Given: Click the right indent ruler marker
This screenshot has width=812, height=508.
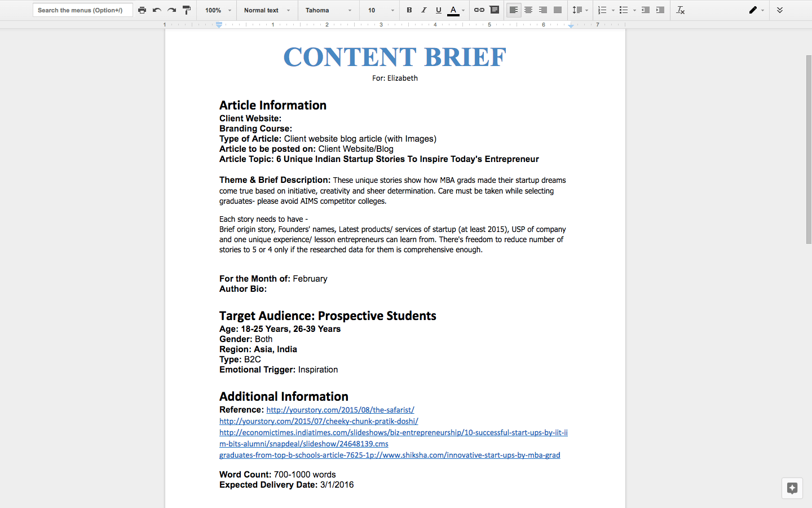Looking at the screenshot, I should (571, 25).
